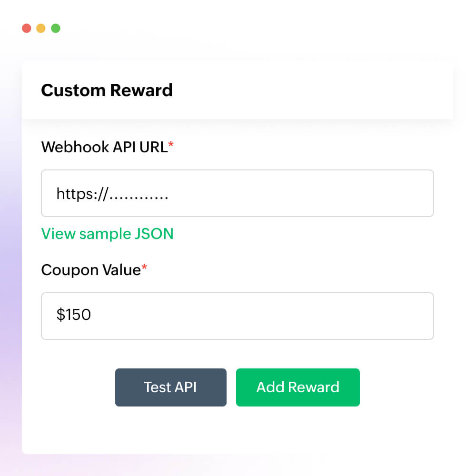Click the red close window dot

click(27, 28)
